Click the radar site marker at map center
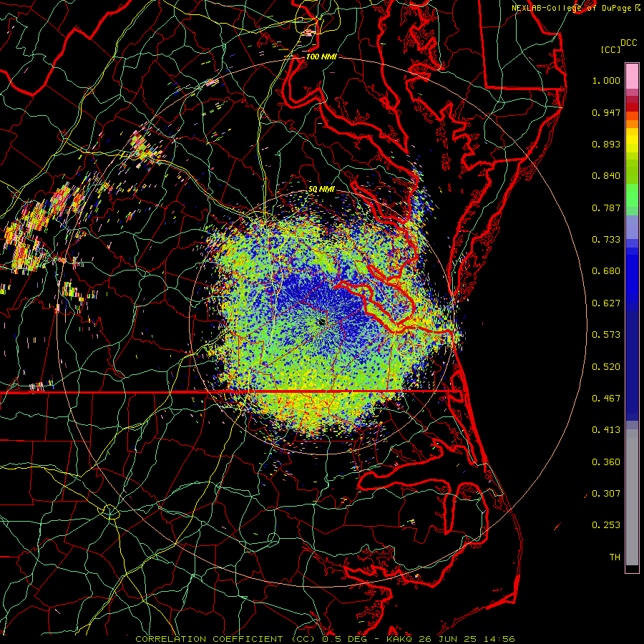Viewport: 644px width, 644px height. coord(321,323)
